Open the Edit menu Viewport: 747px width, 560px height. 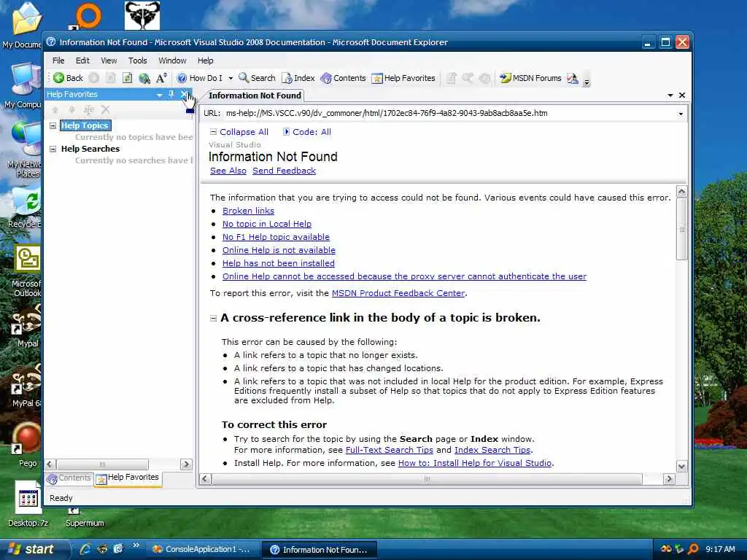pos(82,61)
